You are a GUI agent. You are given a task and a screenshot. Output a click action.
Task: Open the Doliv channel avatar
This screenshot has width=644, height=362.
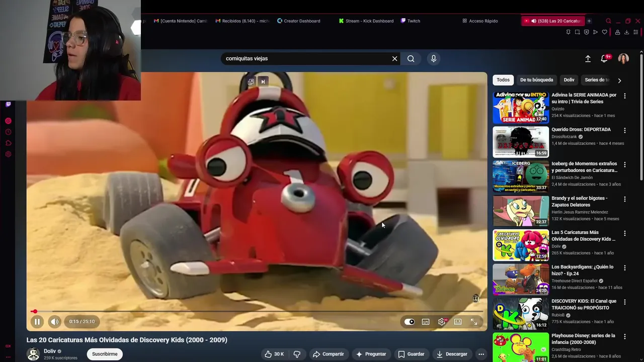click(33, 354)
